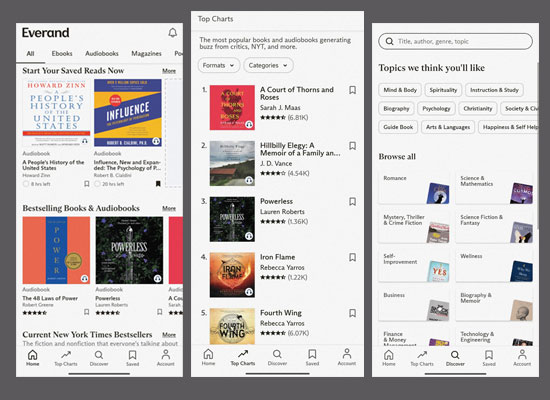Select the Christianity topic chip

(x=478, y=108)
